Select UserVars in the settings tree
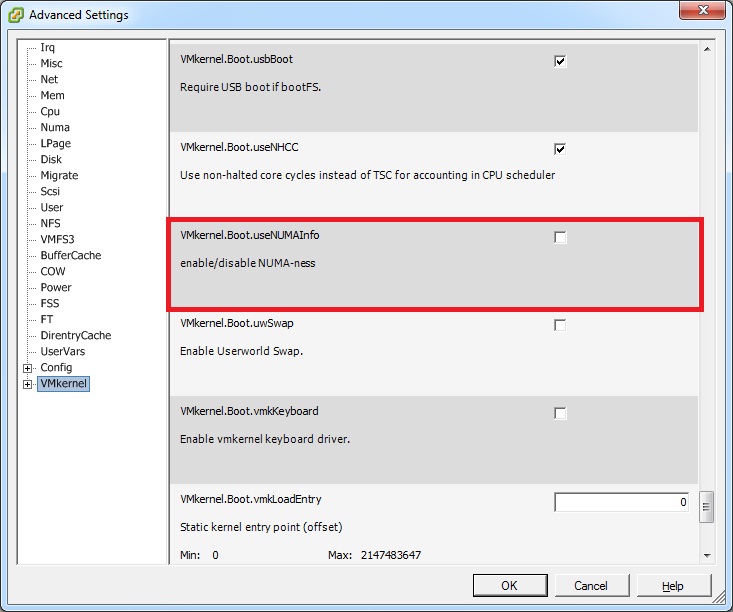The image size is (733, 612). [x=63, y=351]
